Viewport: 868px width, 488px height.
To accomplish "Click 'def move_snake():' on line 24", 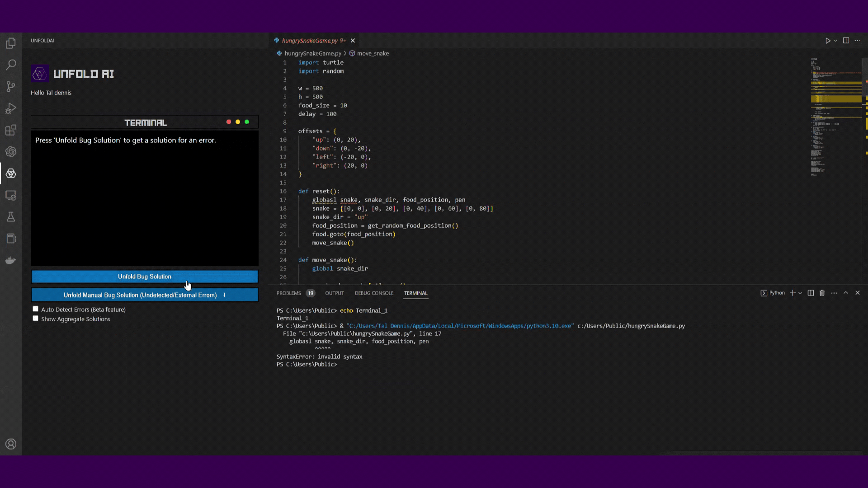I will click(327, 260).
